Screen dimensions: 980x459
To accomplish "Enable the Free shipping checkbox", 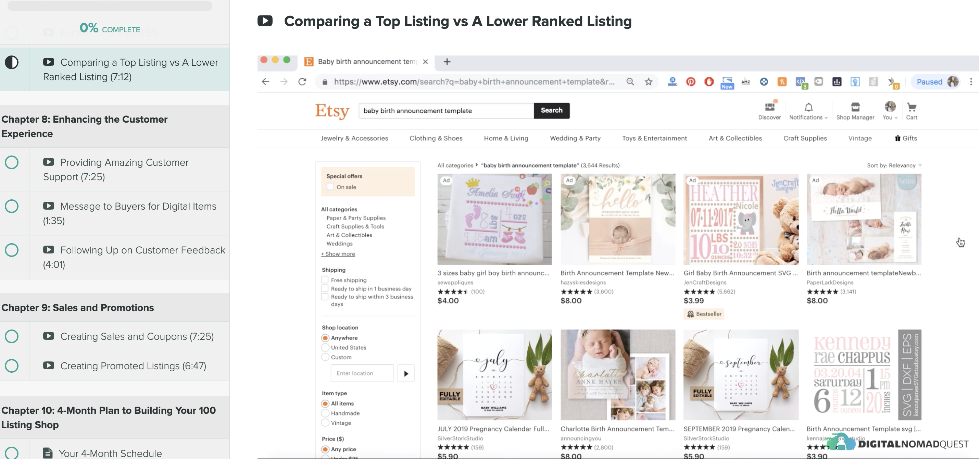I will pos(325,280).
